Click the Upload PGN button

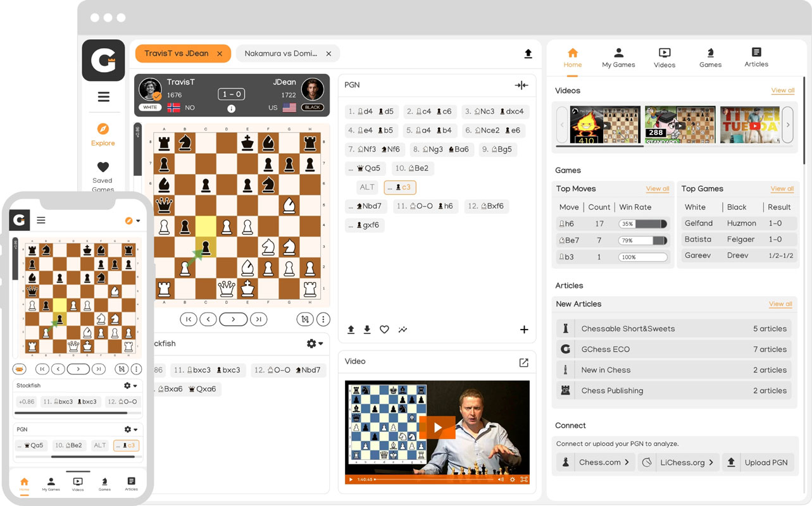758,462
